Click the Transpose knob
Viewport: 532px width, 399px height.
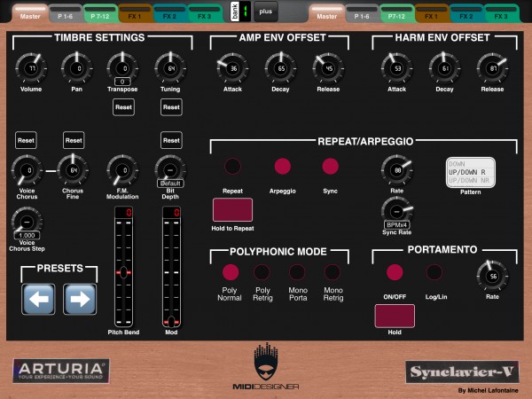point(122,67)
